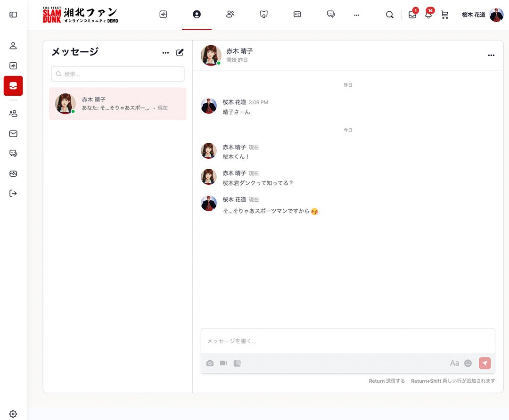Open the activity icon in left sidebar
The width and height of the screenshot is (509, 420).
[13, 66]
